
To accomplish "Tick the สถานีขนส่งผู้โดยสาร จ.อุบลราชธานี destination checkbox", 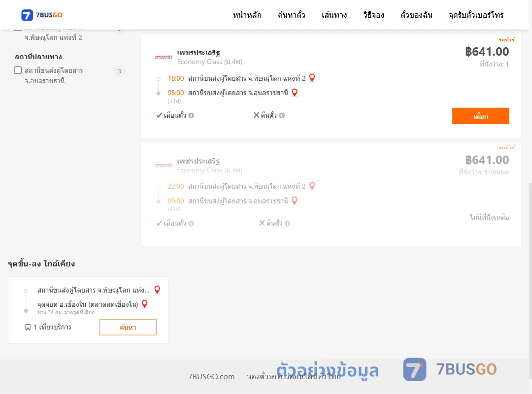I will (18, 70).
